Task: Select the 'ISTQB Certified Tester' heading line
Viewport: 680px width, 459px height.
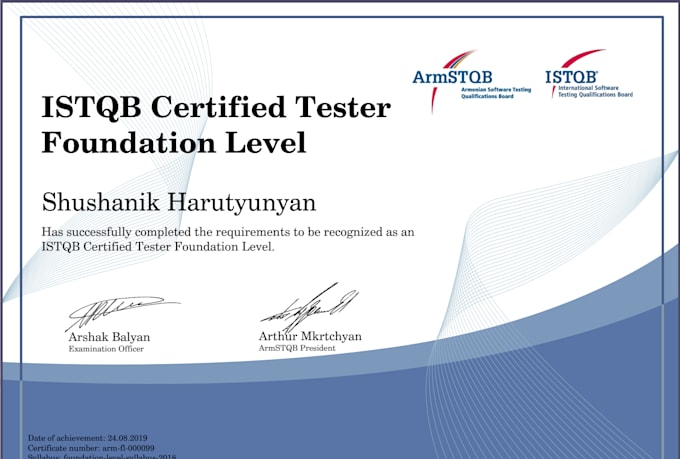Action: (216, 107)
